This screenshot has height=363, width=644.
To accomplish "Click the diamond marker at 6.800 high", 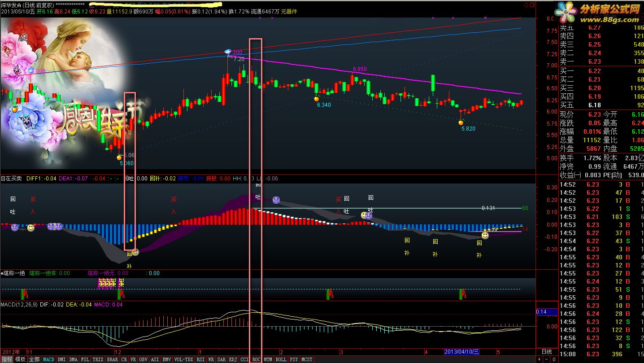I will point(30,70).
